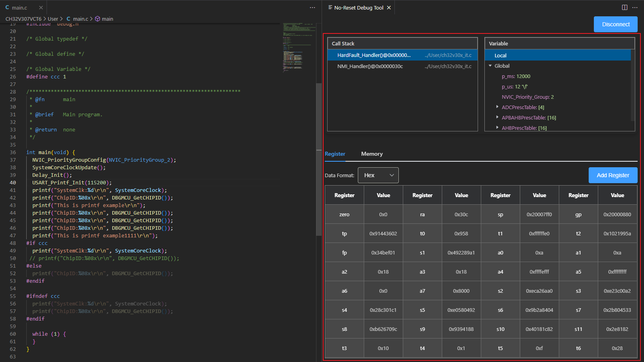Viewport: 644px width, 362px height.
Task: Switch to the Memory tab
Action: [x=372, y=154]
